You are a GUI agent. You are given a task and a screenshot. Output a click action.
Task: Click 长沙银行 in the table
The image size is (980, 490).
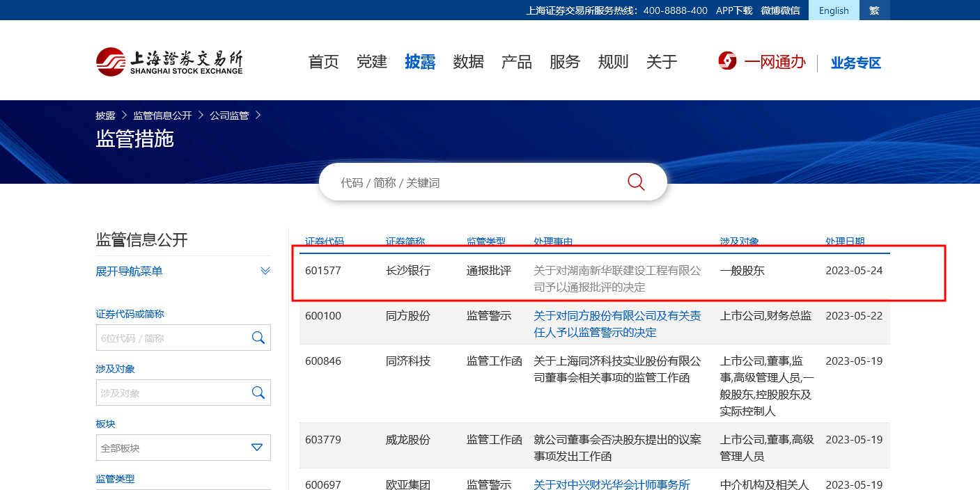(x=408, y=271)
